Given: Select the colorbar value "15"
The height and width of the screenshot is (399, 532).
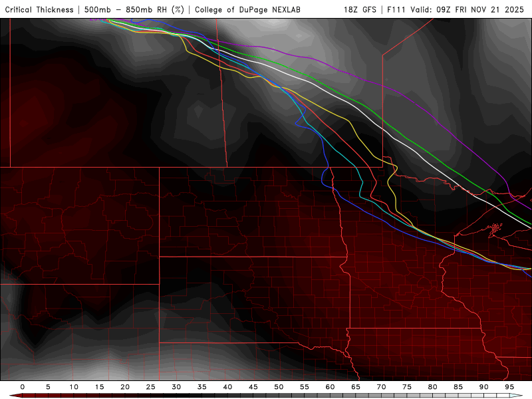Looking at the screenshot, I should [x=99, y=387].
